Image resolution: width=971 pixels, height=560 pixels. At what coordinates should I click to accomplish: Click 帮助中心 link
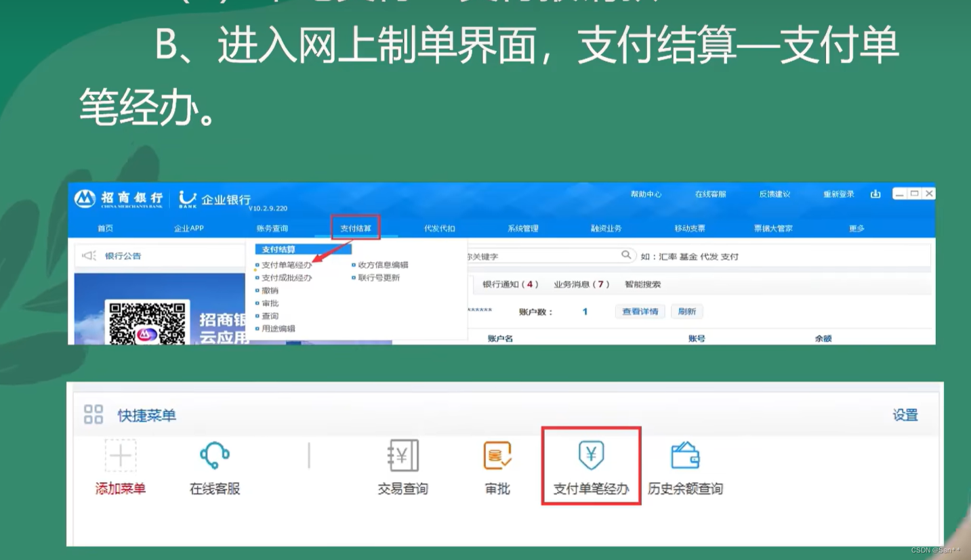point(646,194)
